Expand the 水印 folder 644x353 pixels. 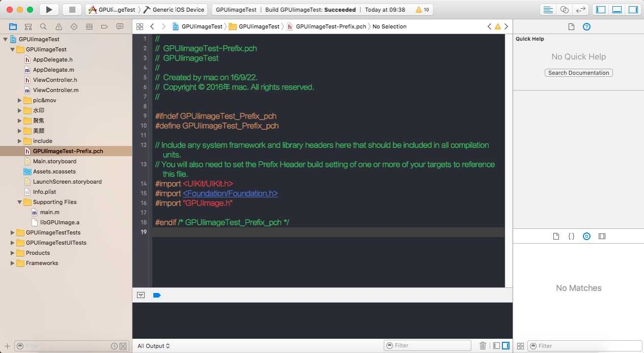pos(20,110)
